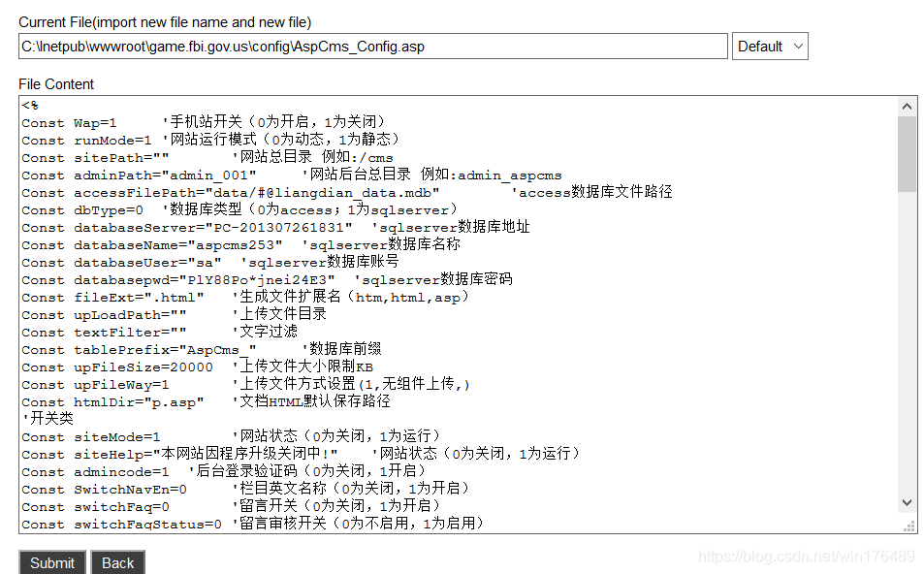Click the line 'Const admincode=1'
924x574 pixels.
click(x=224, y=472)
